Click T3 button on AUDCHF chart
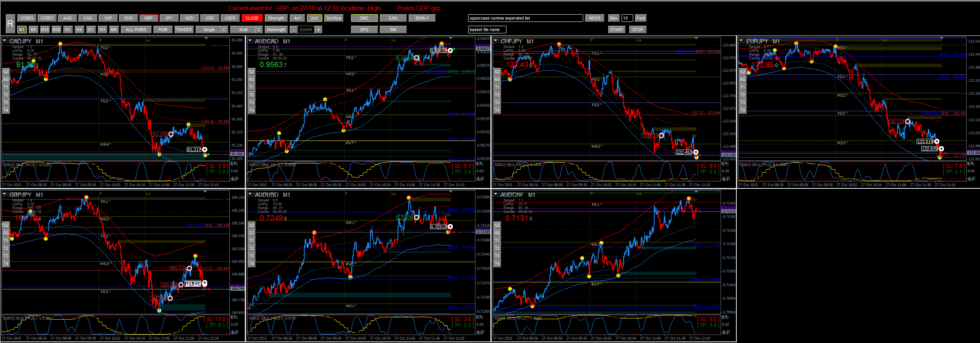 point(497,256)
